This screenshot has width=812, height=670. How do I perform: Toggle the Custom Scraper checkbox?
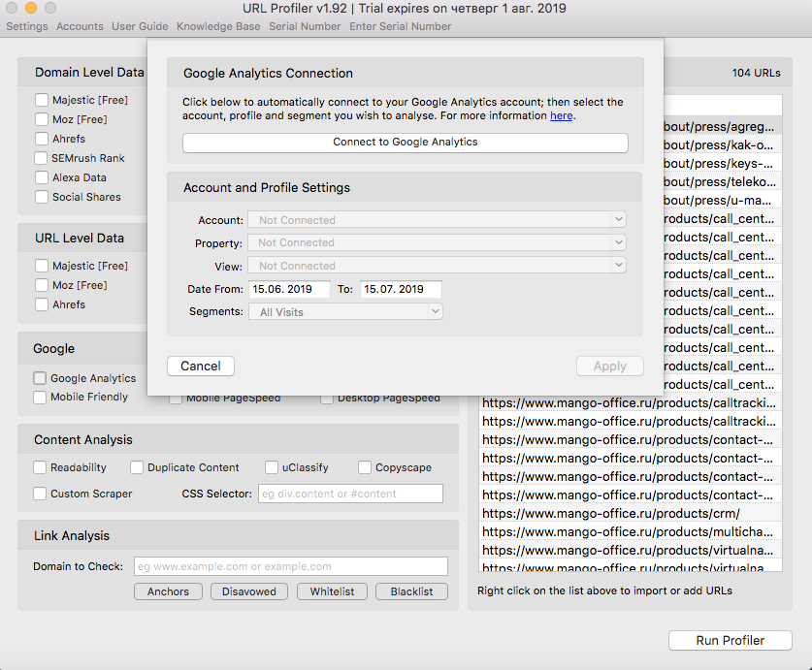click(40, 494)
